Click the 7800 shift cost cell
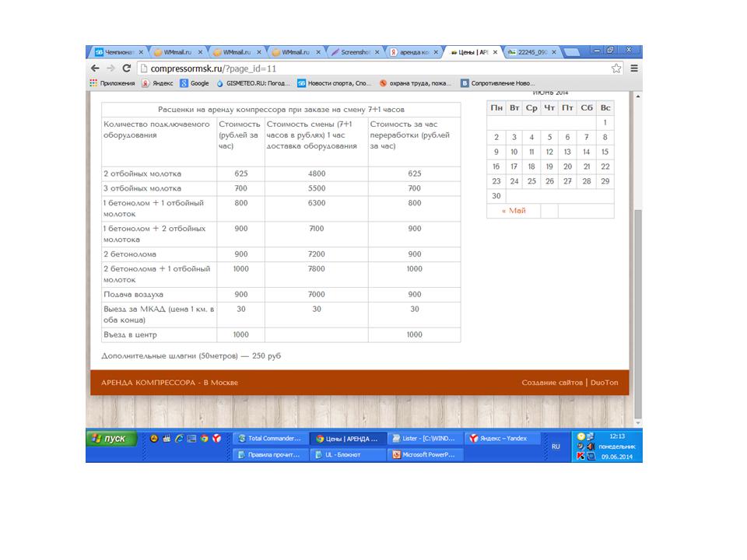747x560 pixels. [317, 275]
